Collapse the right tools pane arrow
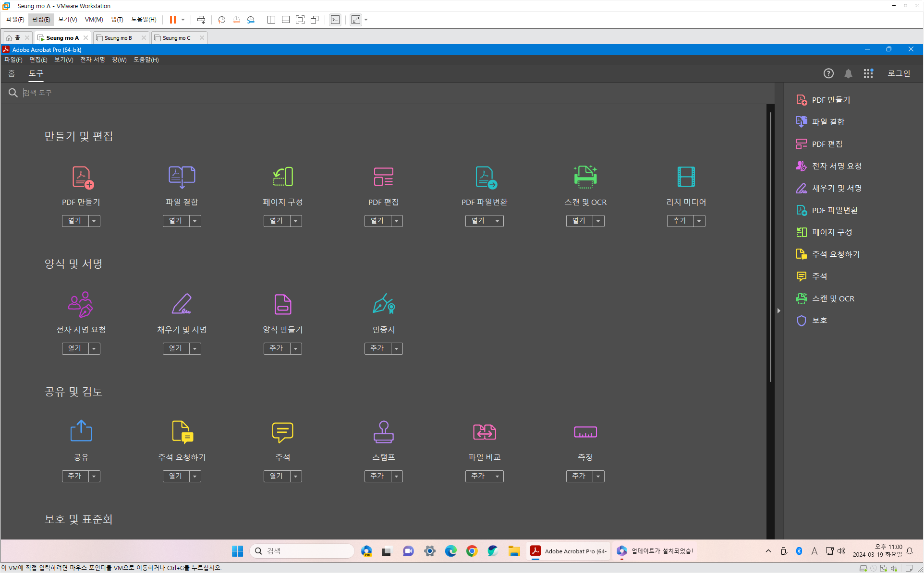The height and width of the screenshot is (573, 924). [x=778, y=311]
